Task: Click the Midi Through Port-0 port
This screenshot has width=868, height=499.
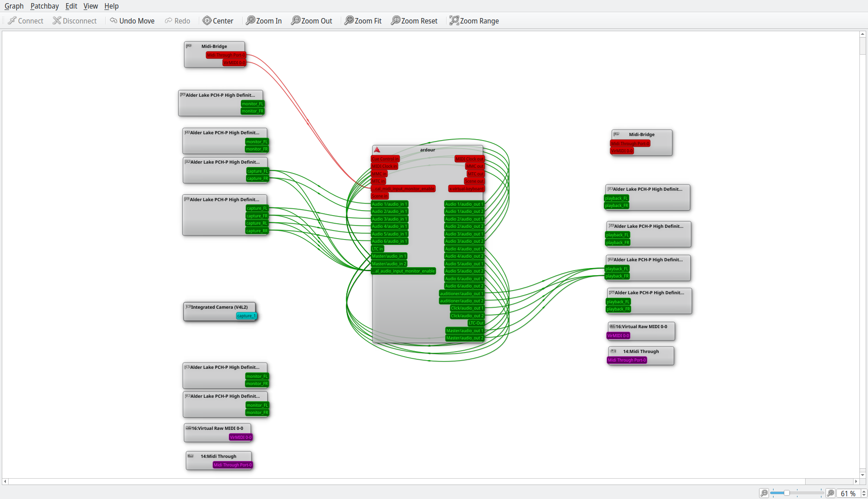Action: [232, 465]
